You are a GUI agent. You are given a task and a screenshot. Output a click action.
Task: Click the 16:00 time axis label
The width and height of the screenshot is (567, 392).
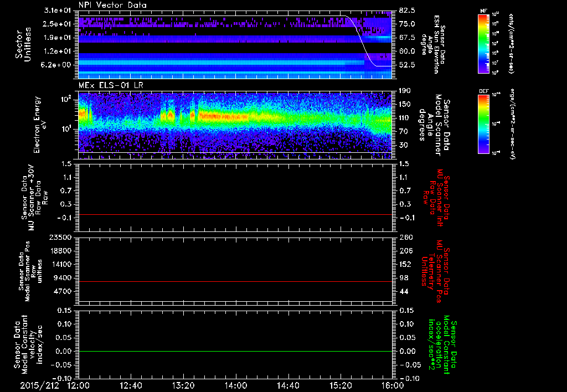pos(393,385)
